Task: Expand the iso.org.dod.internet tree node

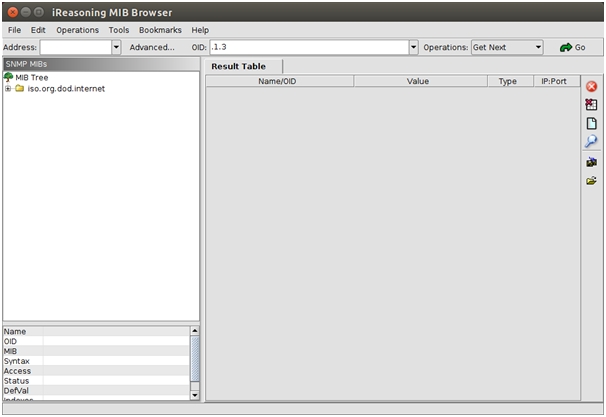Action: click(8, 89)
